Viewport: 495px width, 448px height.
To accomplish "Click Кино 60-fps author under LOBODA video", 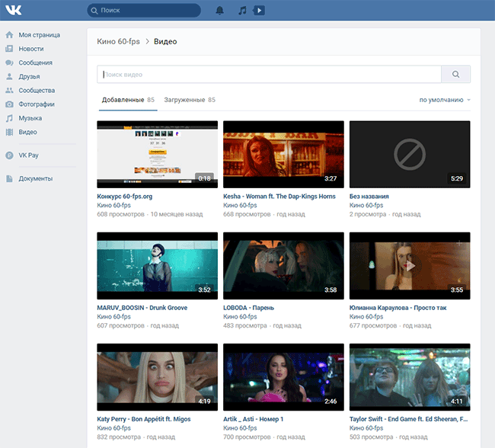I will (240, 316).
